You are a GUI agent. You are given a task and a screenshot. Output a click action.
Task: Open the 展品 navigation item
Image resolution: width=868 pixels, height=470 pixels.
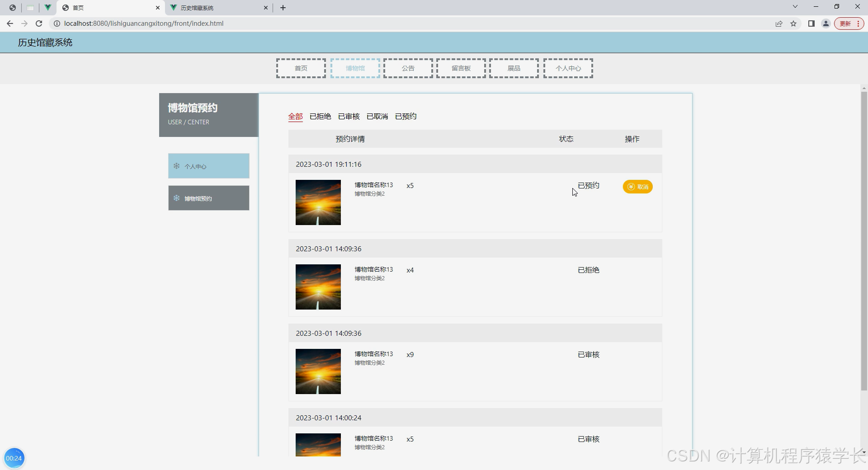[x=514, y=68]
